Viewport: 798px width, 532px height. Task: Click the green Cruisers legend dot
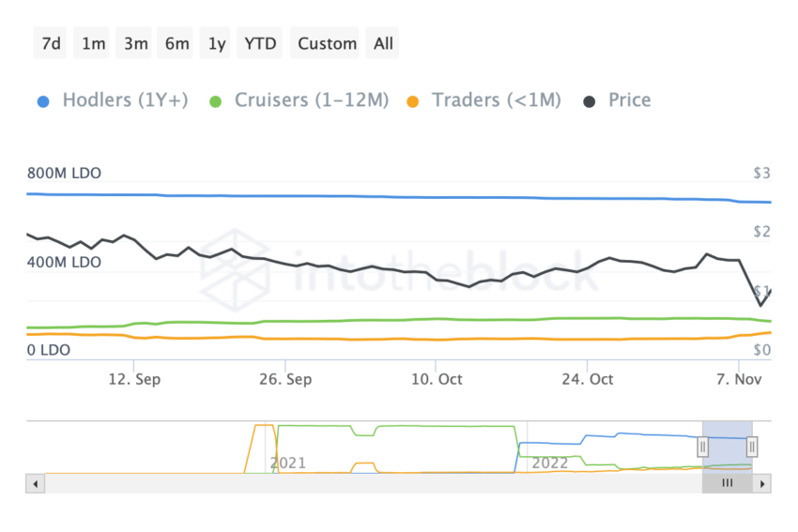pyautogui.click(x=216, y=101)
